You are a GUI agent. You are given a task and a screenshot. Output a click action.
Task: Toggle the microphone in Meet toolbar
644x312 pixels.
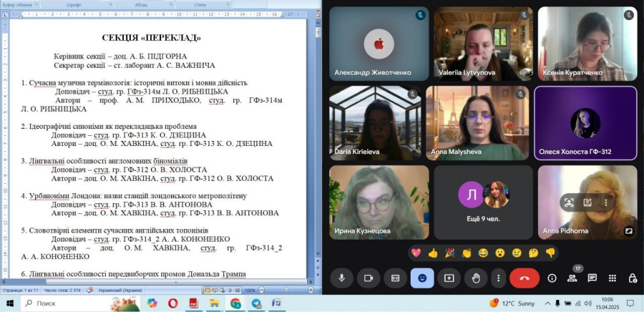[x=342, y=277]
